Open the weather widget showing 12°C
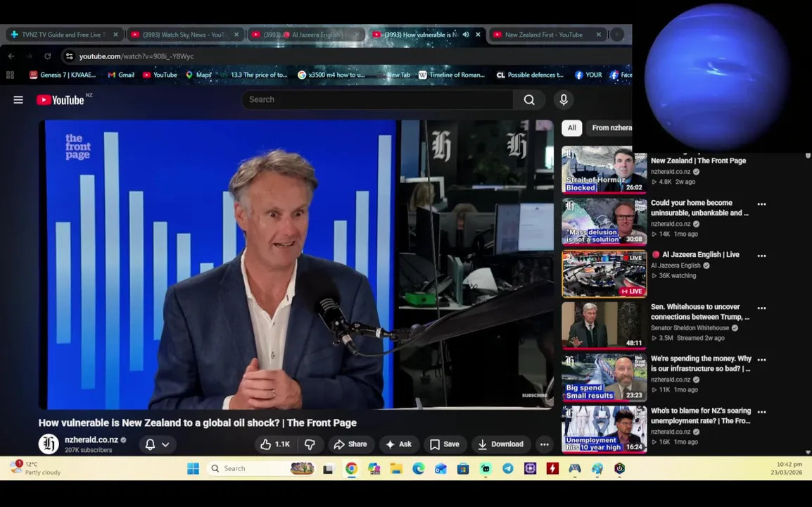Screen dimensions: 812x507 pos(37,468)
